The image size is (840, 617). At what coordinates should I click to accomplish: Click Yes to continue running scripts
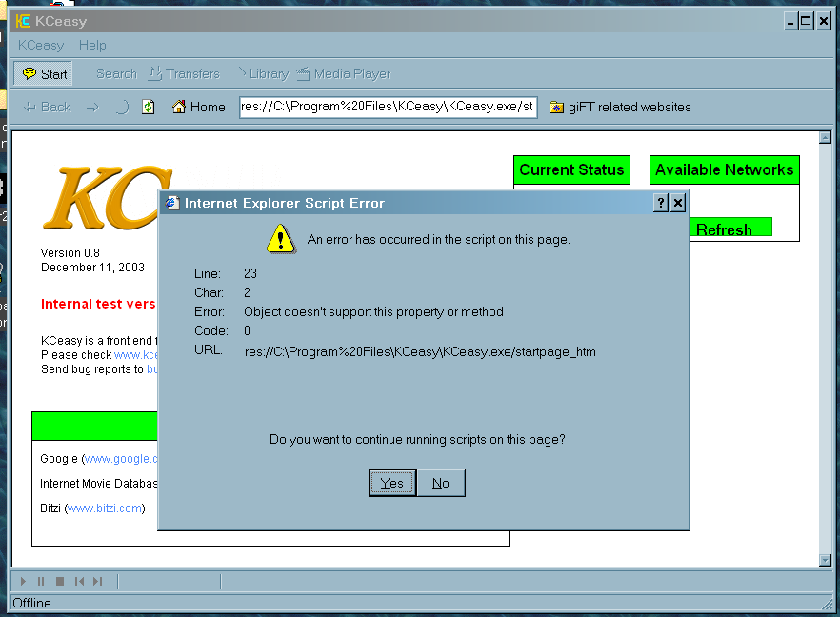(392, 483)
